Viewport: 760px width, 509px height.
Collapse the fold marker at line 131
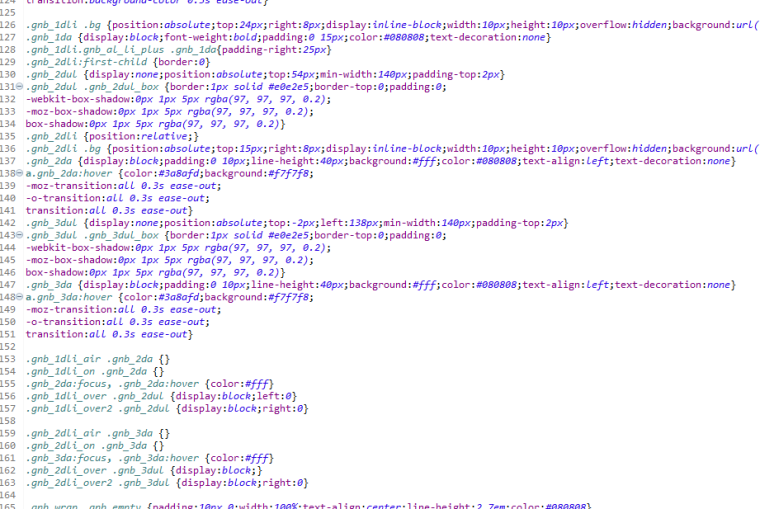[x=19, y=87]
